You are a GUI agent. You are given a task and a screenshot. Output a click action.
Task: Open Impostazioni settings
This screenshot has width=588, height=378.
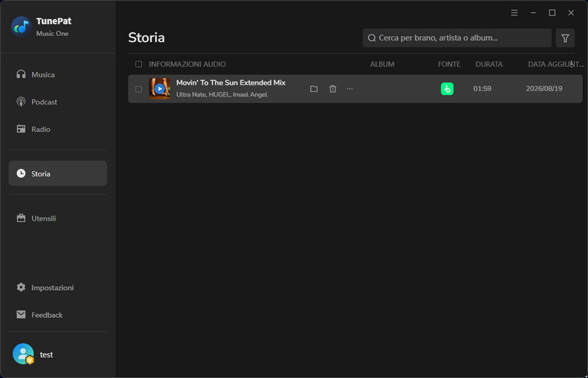pos(58,288)
